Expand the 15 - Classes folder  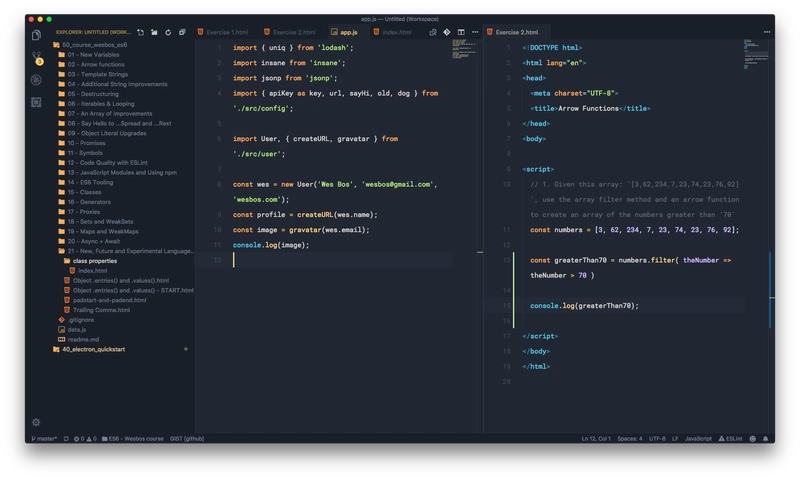(84, 192)
